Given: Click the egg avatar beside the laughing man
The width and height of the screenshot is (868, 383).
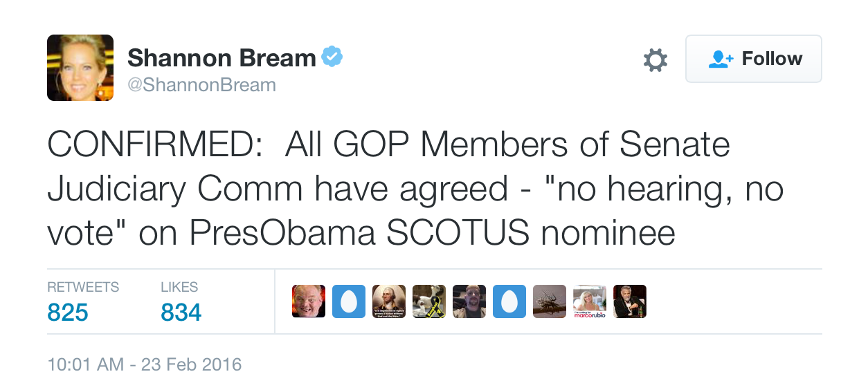Looking at the screenshot, I should tap(349, 301).
